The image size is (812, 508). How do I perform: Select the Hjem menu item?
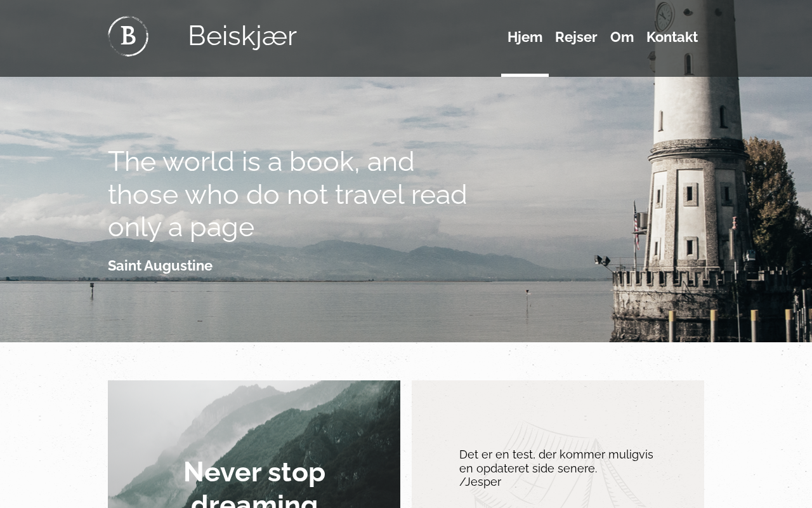pyautogui.click(x=525, y=37)
